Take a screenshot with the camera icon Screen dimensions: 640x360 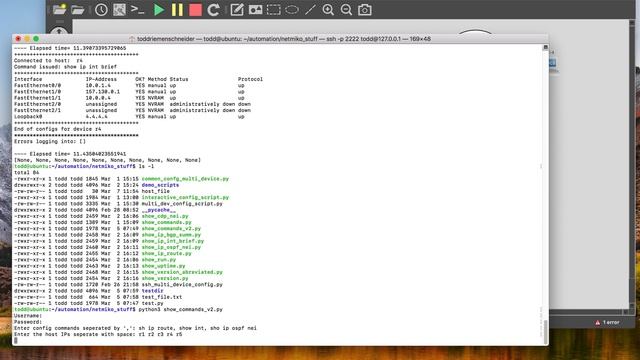tap(364, 10)
